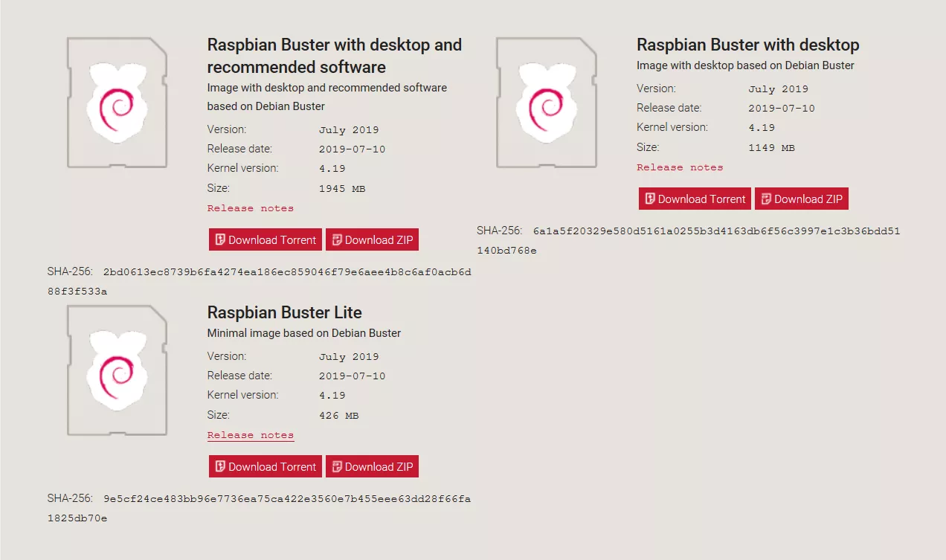Click the torrent icon on recommended software edition

pyautogui.click(x=221, y=239)
